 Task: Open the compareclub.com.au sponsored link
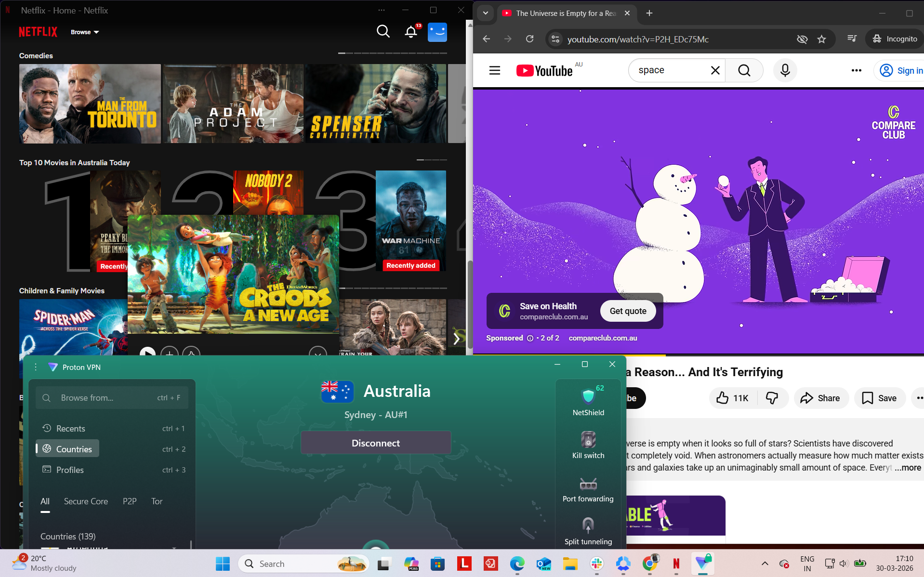(602, 338)
